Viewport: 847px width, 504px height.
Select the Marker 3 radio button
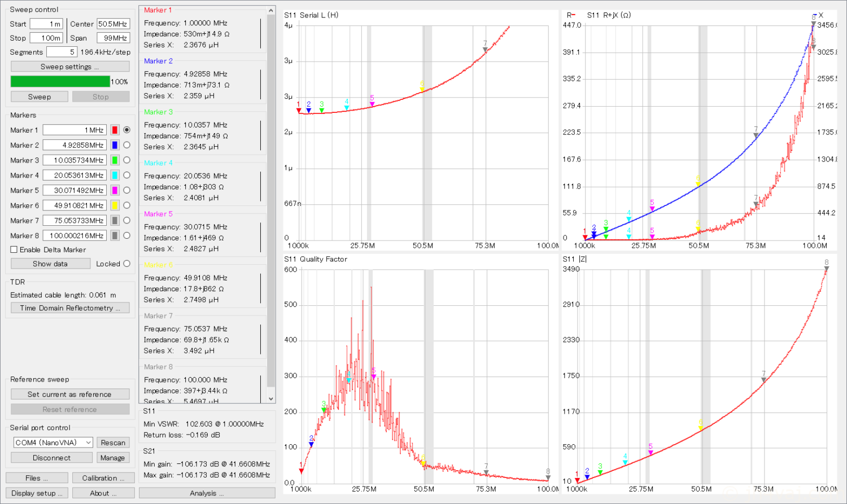(126, 160)
